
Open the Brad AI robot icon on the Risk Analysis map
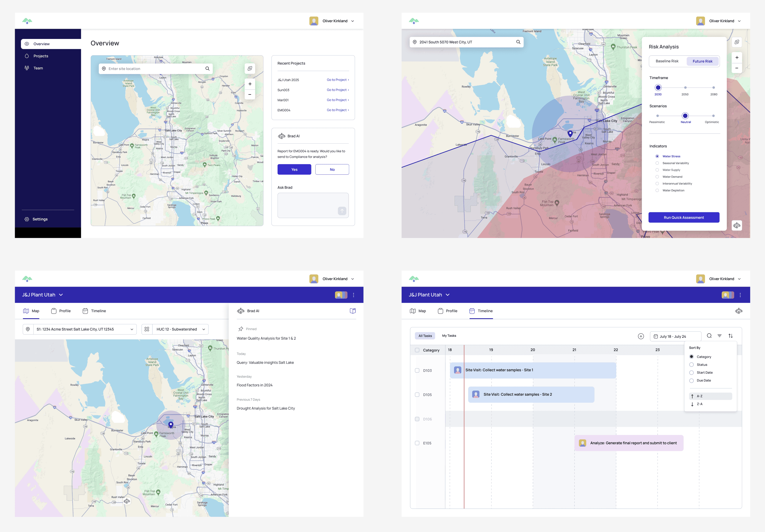(737, 226)
